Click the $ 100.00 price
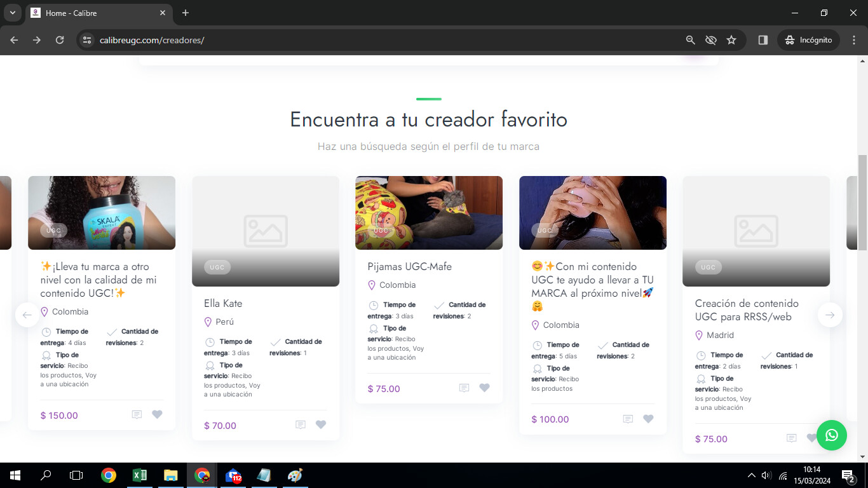 [550, 419]
